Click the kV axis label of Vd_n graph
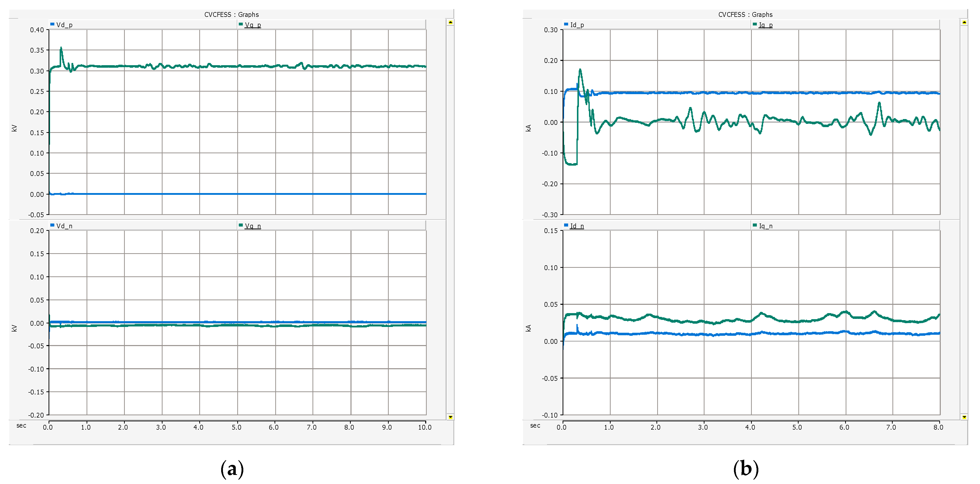This screenshot has height=484, width=980. point(14,328)
